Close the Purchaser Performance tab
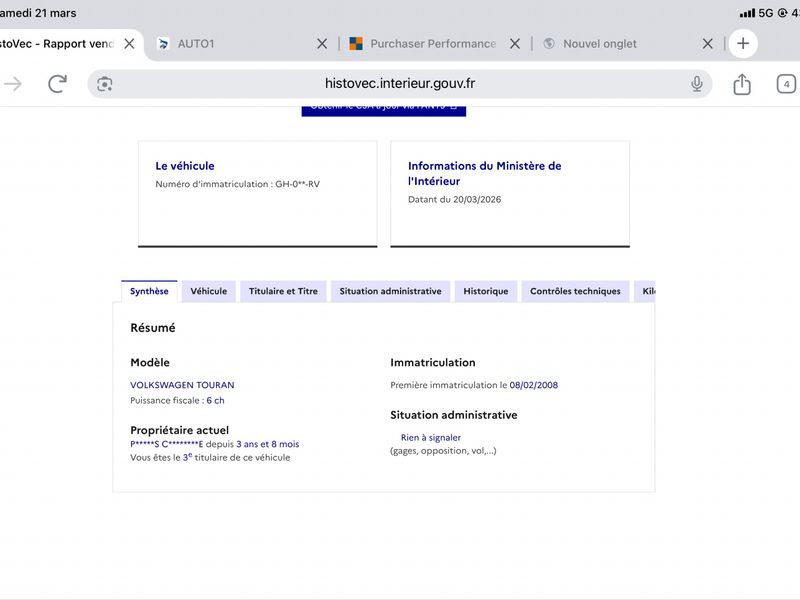The height and width of the screenshot is (600, 800). pyautogui.click(x=515, y=44)
